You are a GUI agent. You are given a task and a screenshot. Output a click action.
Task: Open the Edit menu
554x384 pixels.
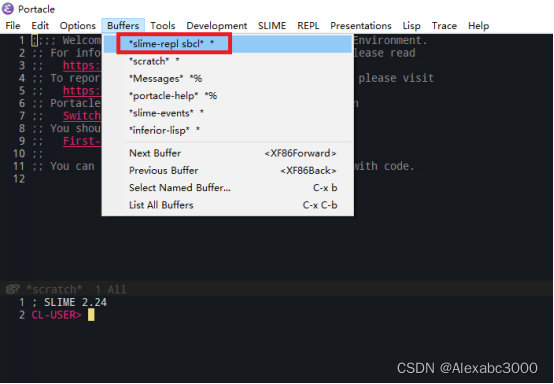(x=40, y=26)
